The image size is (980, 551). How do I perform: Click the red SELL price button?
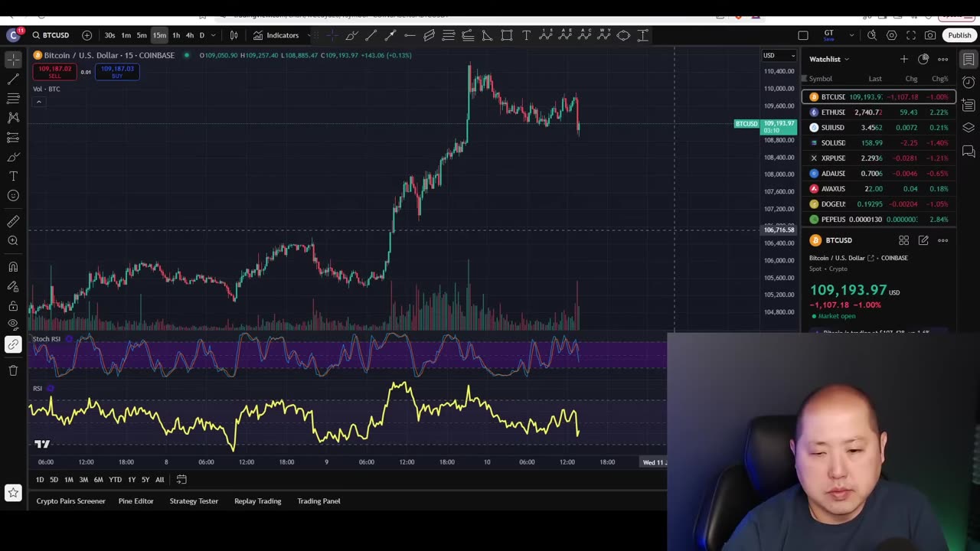[54, 72]
